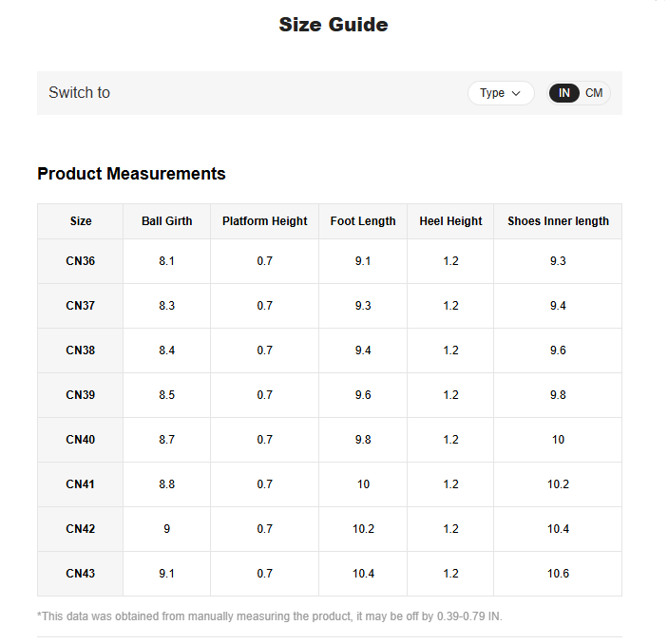Click the Size Guide heading
The image size is (668, 644).
pyautogui.click(x=334, y=25)
